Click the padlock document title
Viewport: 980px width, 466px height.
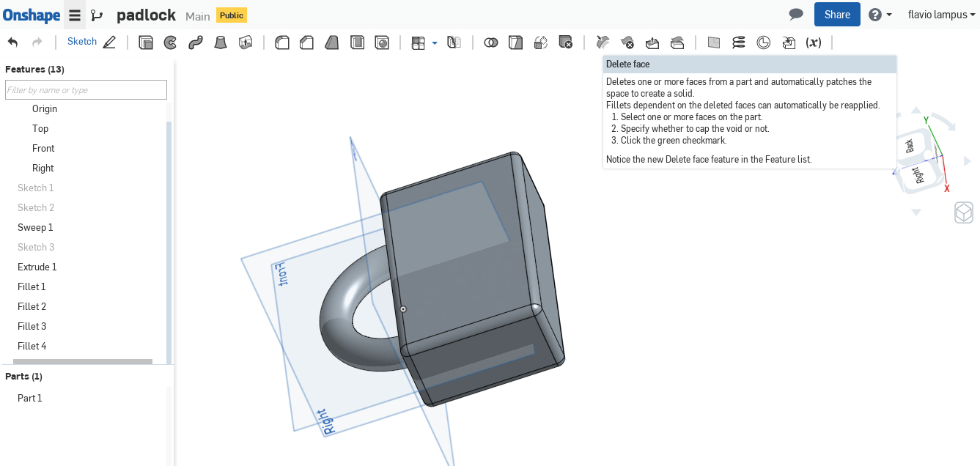coord(146,15)
